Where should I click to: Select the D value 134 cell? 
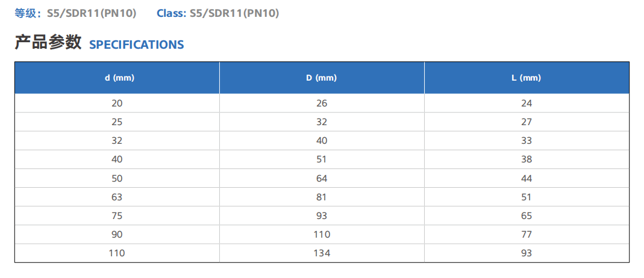(x=322, y=253)
